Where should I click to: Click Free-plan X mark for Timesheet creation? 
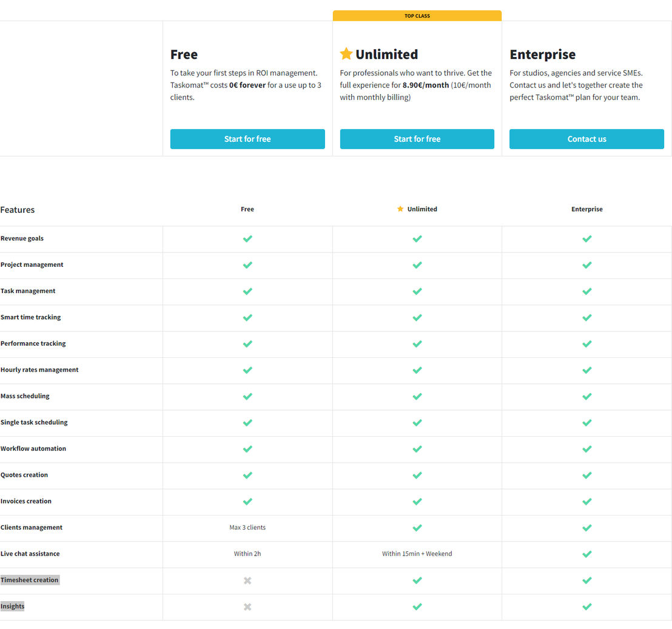pos(247,580)
